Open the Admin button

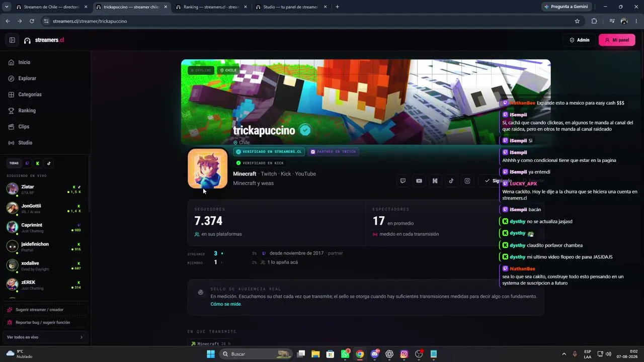580,40
